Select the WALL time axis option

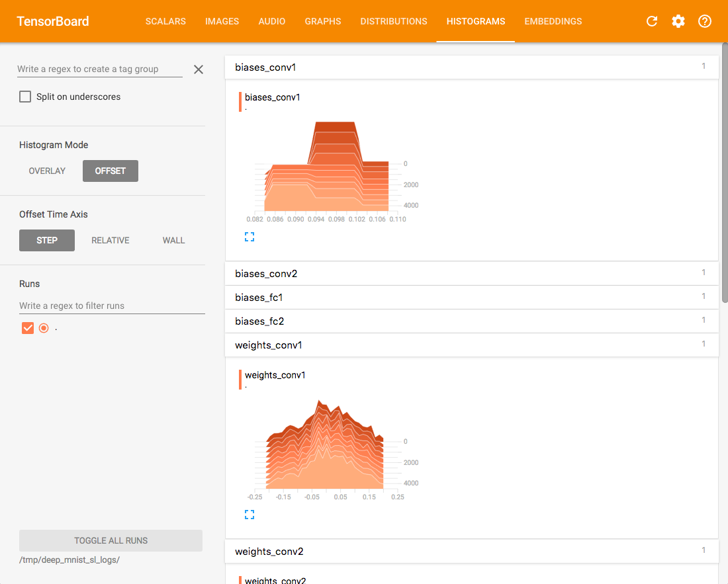(x=173, y=240)
